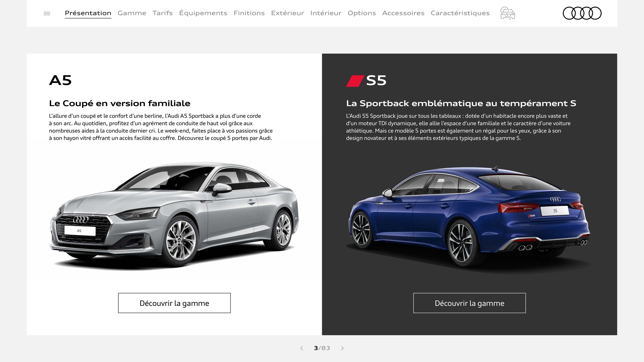Click the Audi four-rings logo
Screen dimensions: 644x362
[582, 13]
